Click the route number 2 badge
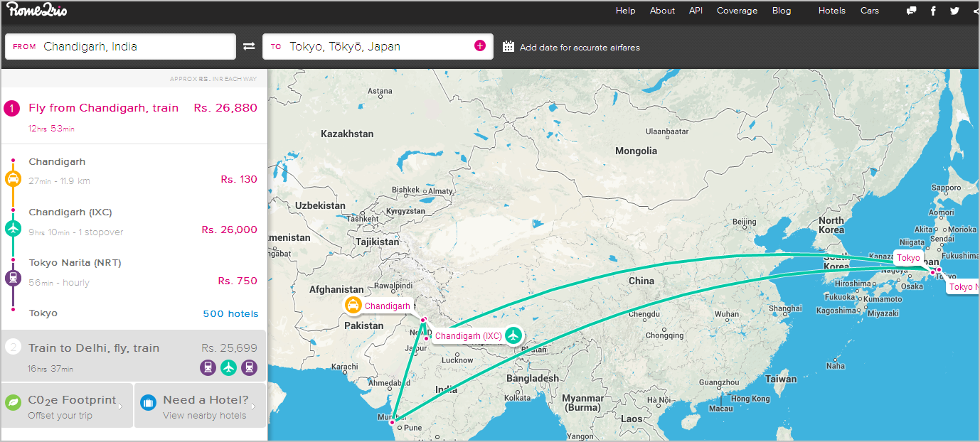 pyautogui.click(x=12, y=347)
